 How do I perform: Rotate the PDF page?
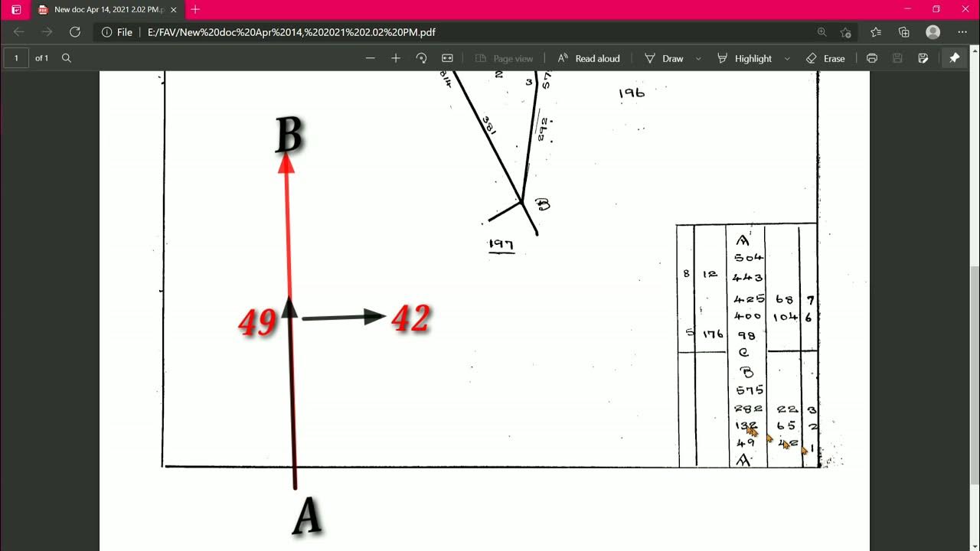(421, 58)
